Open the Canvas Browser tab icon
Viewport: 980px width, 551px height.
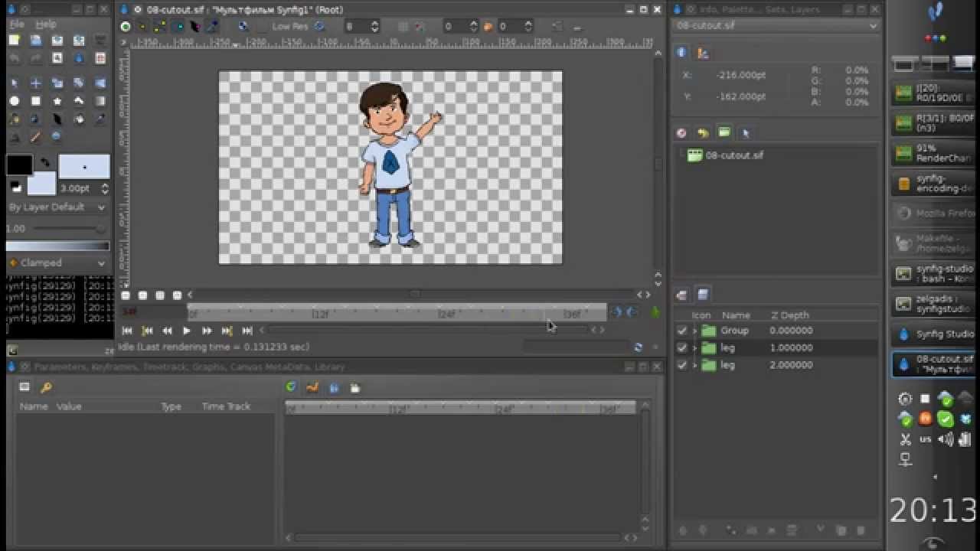pyautogui.click(x=724, y=132)
